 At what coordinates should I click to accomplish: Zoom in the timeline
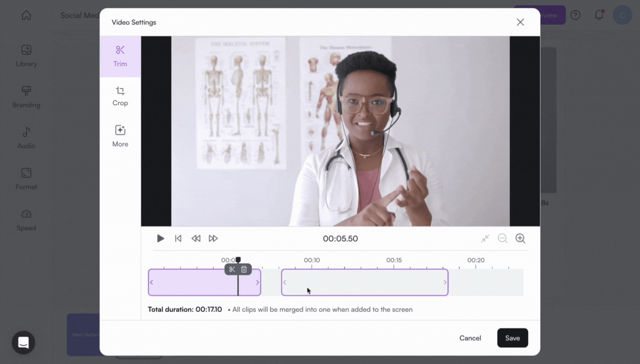(x=520, y=238)
